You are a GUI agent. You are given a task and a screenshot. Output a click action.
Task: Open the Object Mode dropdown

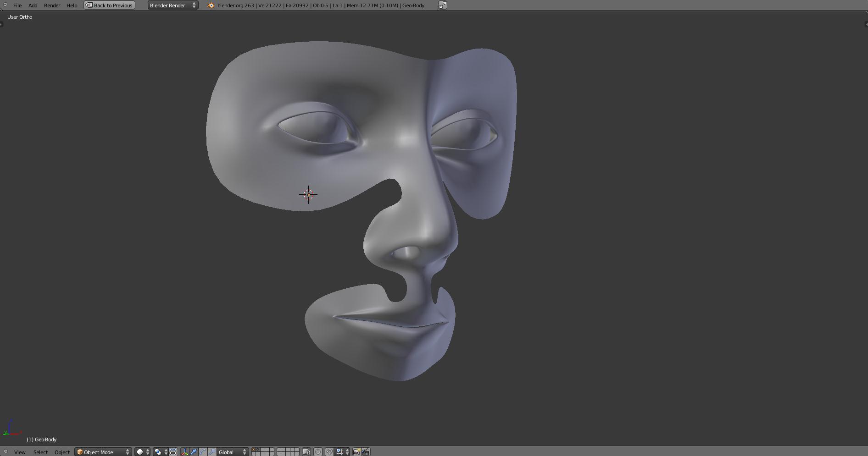click(x=103, y=452)
